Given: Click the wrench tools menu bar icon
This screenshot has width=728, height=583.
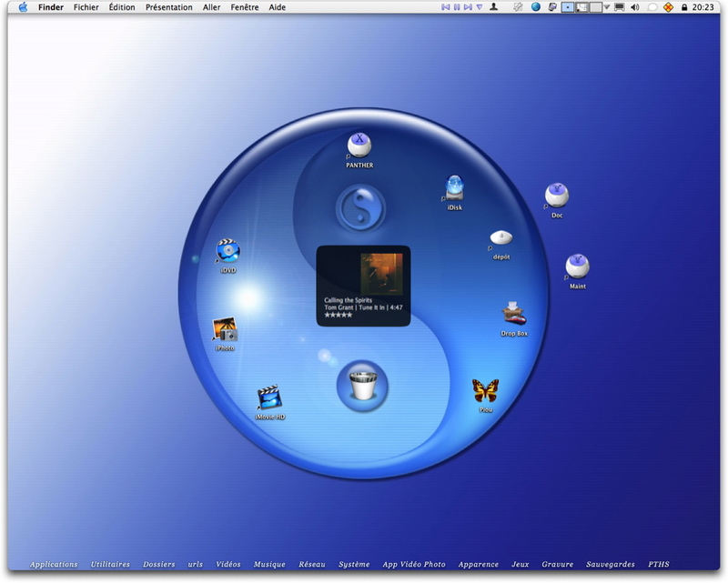Looking at the screenshot, I should pyautogui.click(x=518, y=7).
